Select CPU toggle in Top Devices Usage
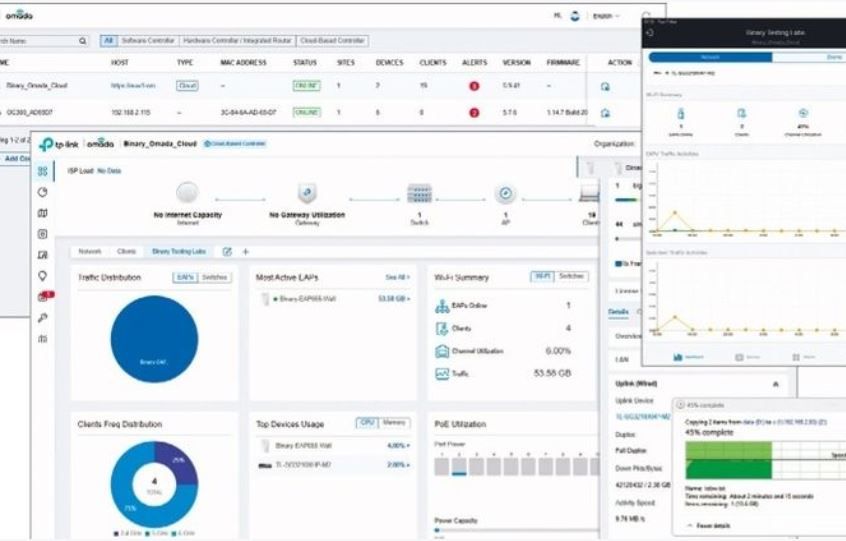 coord(367,422)
